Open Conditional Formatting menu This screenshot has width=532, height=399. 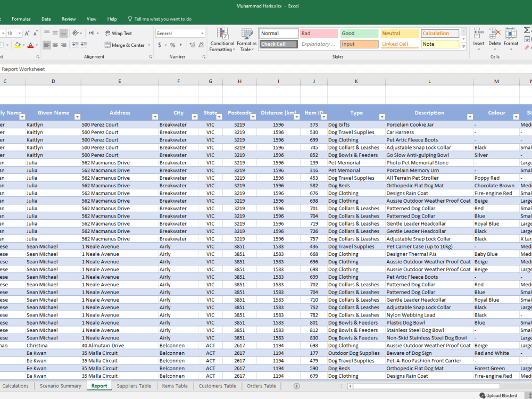(222, 40)
